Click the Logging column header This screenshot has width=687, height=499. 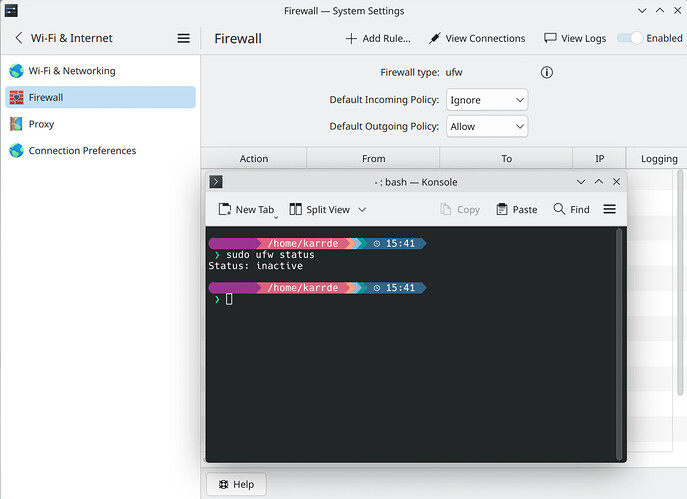coord(659,159)
